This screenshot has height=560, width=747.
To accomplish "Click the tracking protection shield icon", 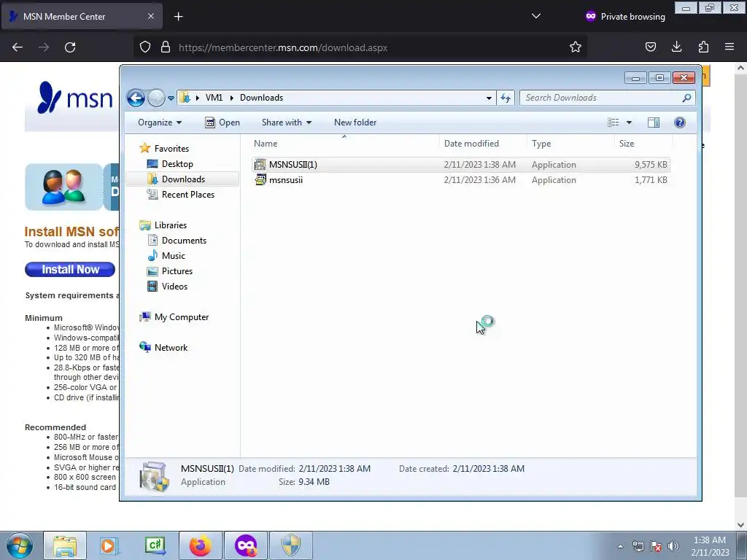I will [x=145, y=47].
